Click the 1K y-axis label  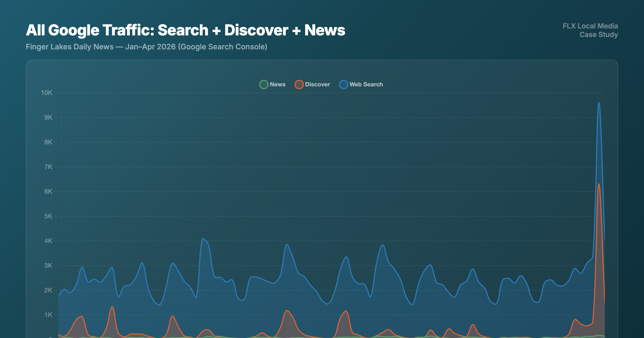pyautogui.click(x=48, y=315)
